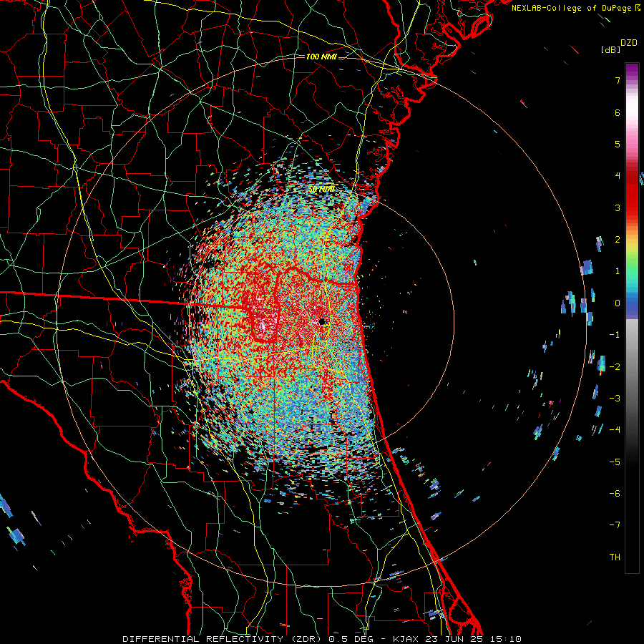Click the 6 value on the color scale
The height and width of the screenshot is (644, 644).
618,112
